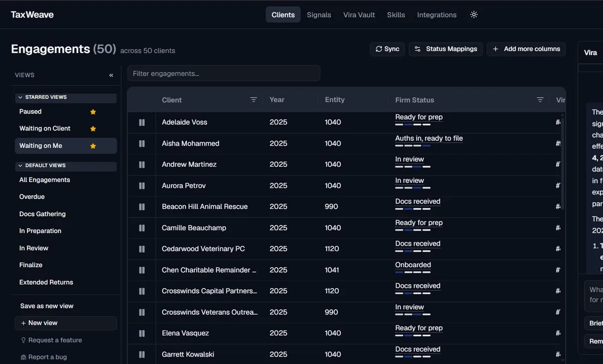This screenshot has width=603, height=364.
Task: Open the Client column filter icon
Action: pyautogui.click(x=254, y=100)
